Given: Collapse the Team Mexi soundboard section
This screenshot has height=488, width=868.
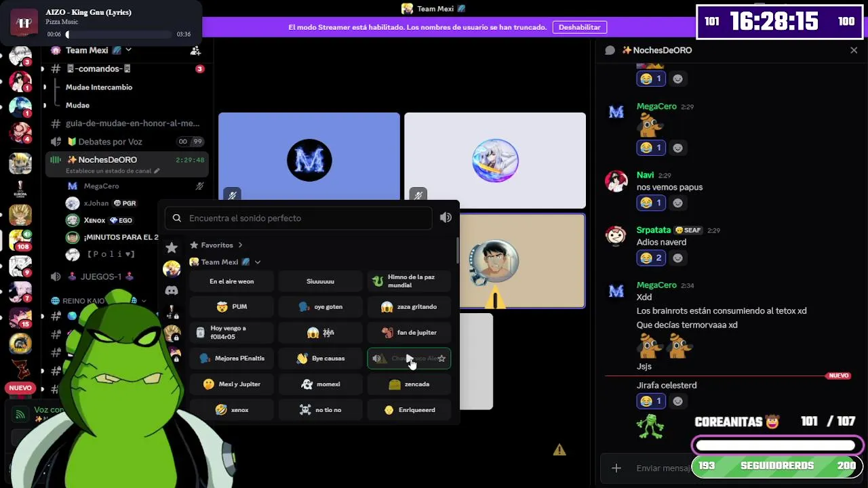Looking at the screenshot, I should click(x=257, y=262).
